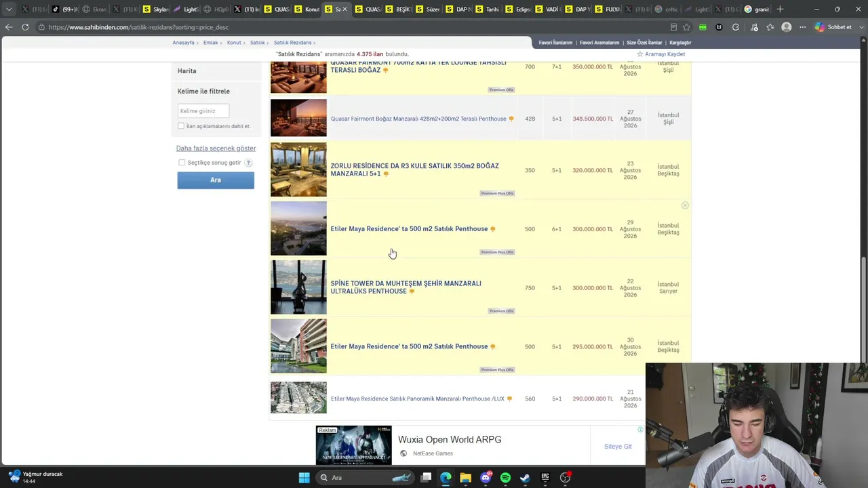Open the Etiler Maya Residence Panoramik Manzaralı Penthouse title
This screenshot has width=868, height=488.
tap(417, 399)
